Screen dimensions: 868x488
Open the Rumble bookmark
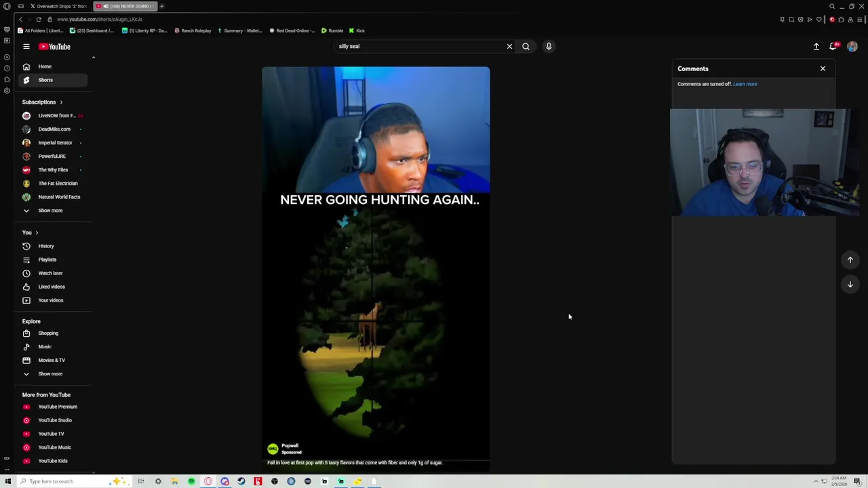pos(332,30)
